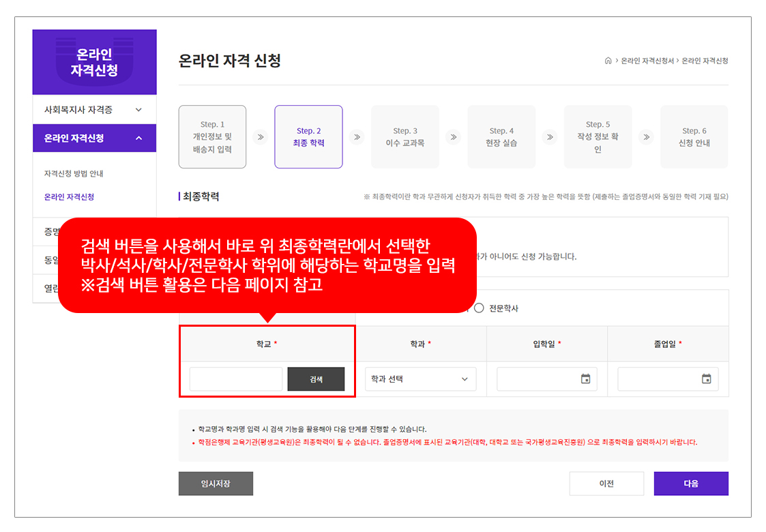Click the arrow icon after Step 4
The width and height of the screenshot is (766, 532).
coord(550,137)
